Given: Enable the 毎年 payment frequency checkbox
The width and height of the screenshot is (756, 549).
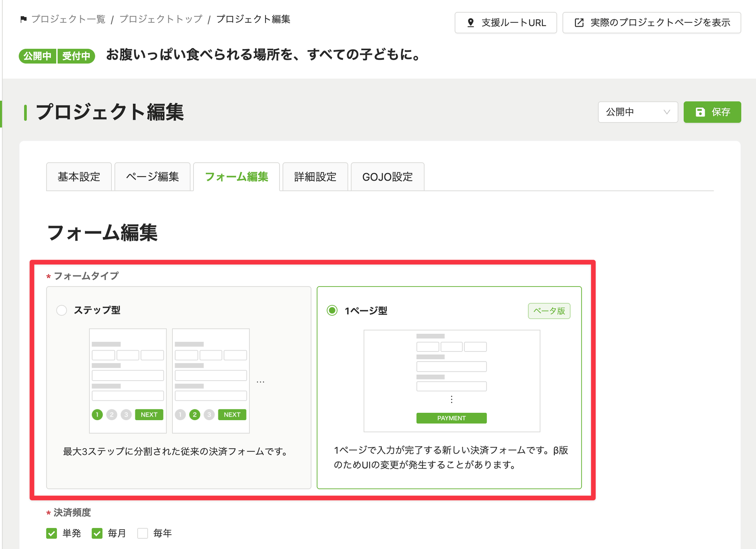Looking at the screenshot, I should tap(142, 533).
